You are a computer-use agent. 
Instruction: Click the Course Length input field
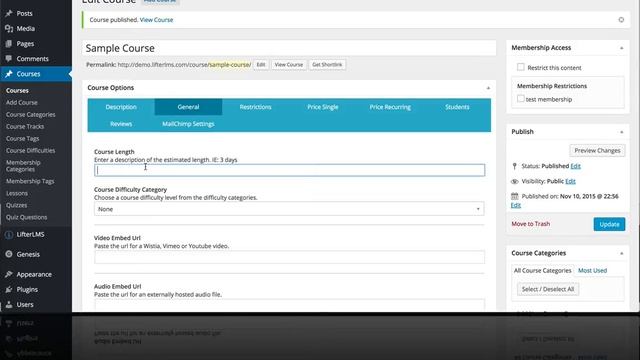pos(289,170)
